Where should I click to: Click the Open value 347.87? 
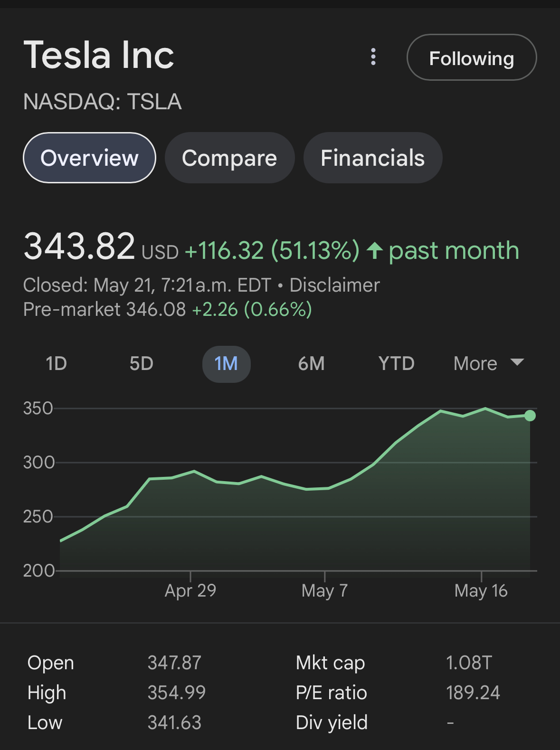pyautogui.click(x=174, y=663)
